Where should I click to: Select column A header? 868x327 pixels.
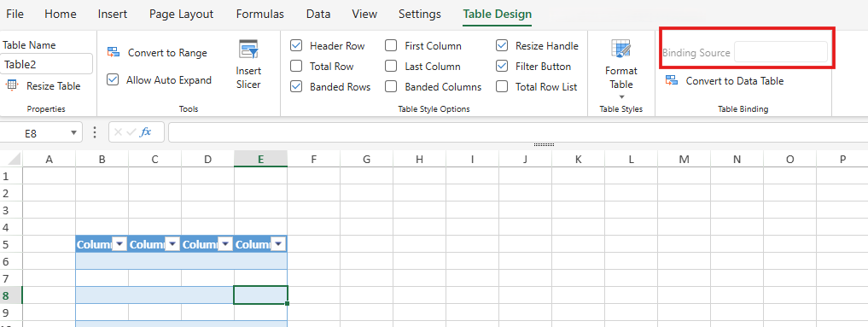click(x=49, y=160)
